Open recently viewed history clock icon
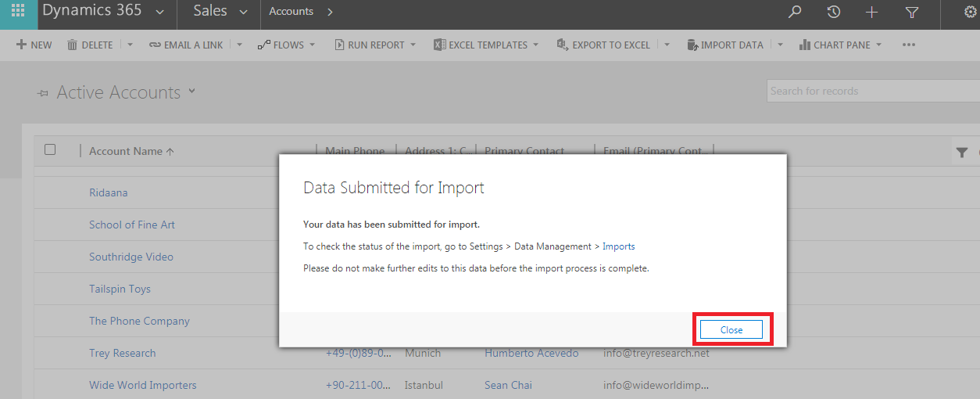 [834, 12]
